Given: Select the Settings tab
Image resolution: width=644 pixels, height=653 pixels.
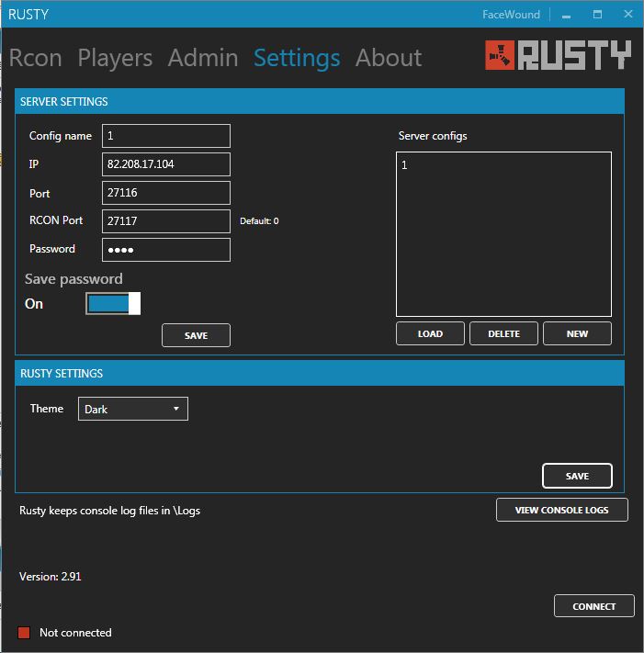Looking at the screenshot, I should point(297,58).
